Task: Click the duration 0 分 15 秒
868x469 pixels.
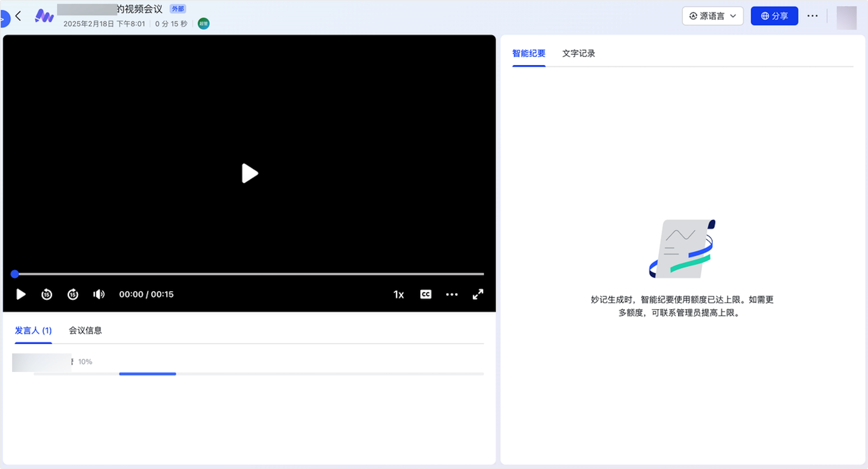Action: (x=171, y=24)
